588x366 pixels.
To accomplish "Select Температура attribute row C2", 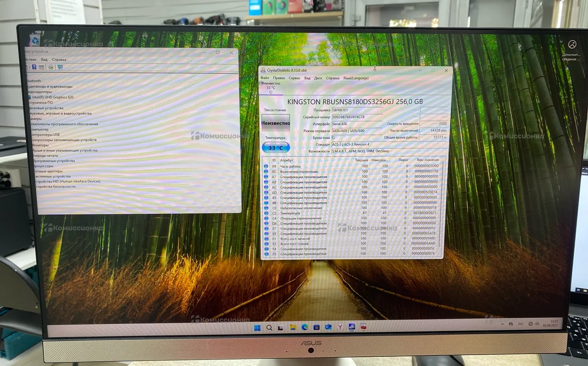I will pos(351,213).
